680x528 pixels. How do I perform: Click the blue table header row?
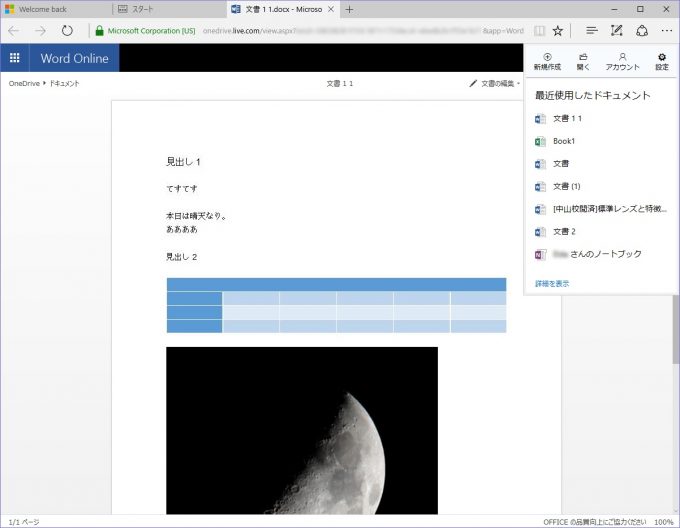point(336,284)
